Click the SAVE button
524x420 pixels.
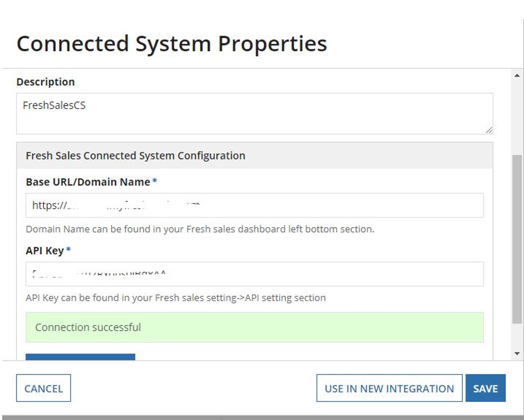point(486,388)
